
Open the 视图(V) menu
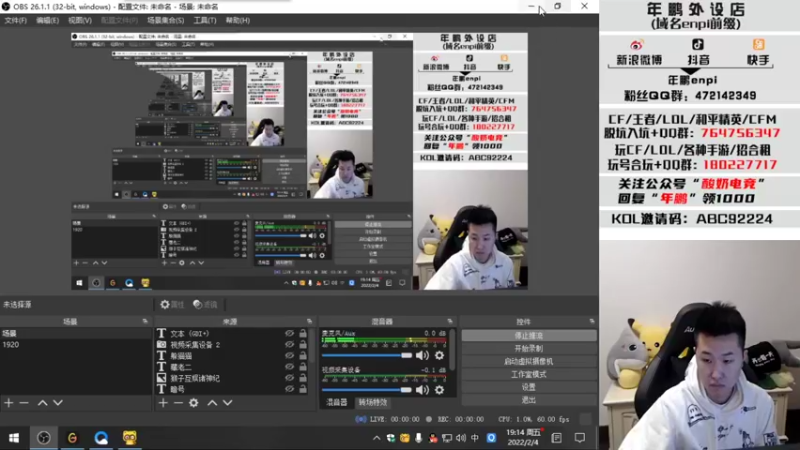(x=80, y=20)
